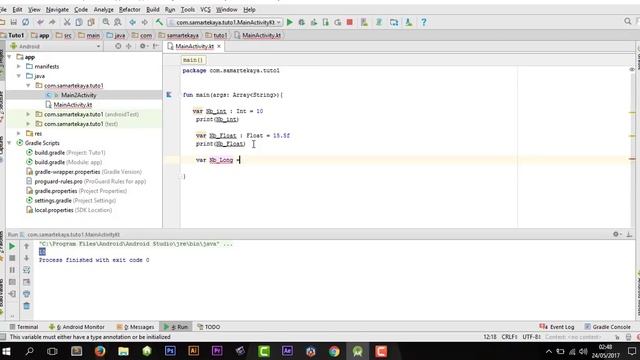Click the Windows Start button
Image resolution: width=640 pixels, height=360 pixels.
pyautogui.click(x=6, y=351)
